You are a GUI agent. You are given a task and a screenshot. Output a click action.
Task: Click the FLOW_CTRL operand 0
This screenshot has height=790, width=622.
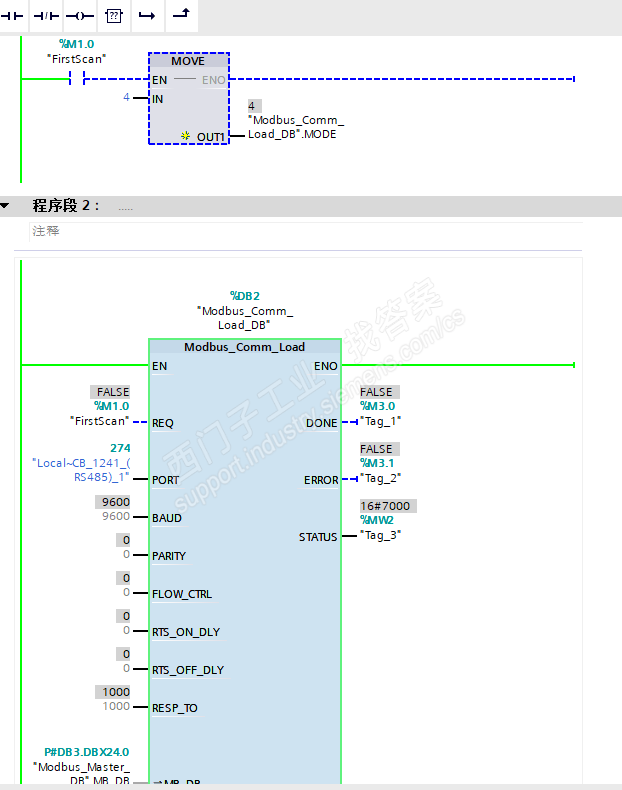tap(126, 592)
